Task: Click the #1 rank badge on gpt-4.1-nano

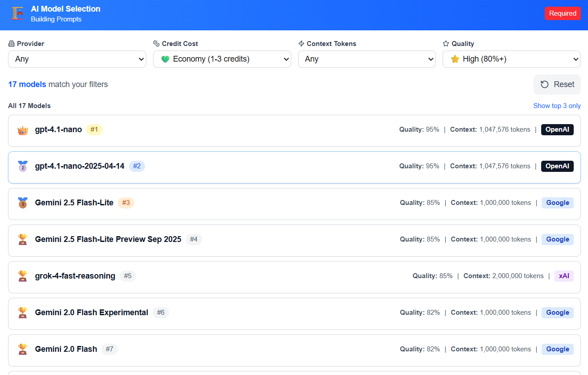Action: click(x=94, y=130)
